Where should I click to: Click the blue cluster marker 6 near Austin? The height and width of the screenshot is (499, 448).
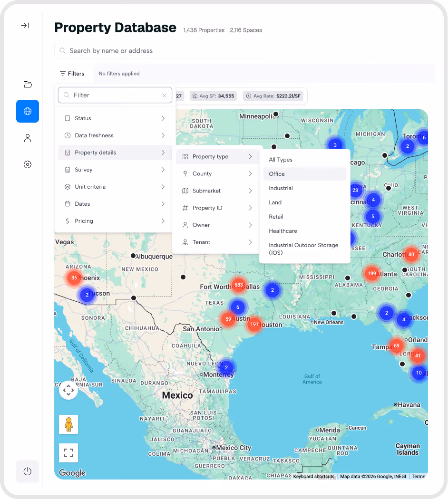pos(238,307)
